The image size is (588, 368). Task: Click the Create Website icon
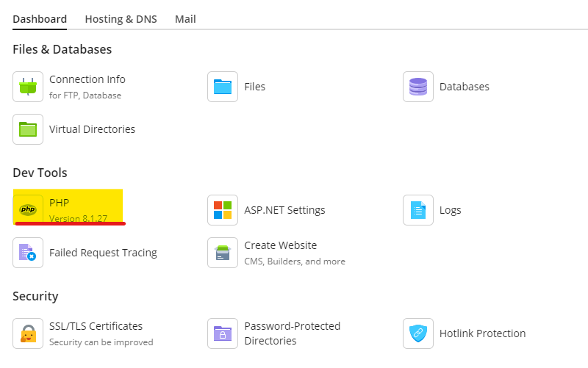(223, 253)
